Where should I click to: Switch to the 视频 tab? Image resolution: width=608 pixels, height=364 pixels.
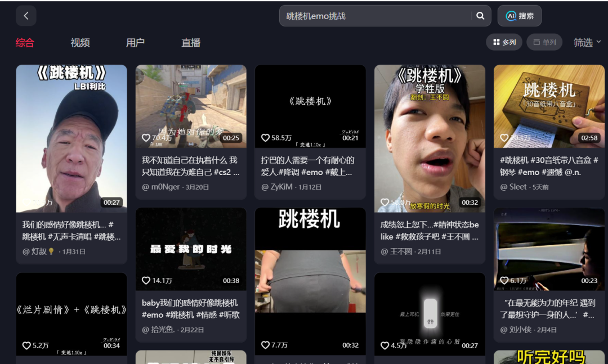click(81, 43)
